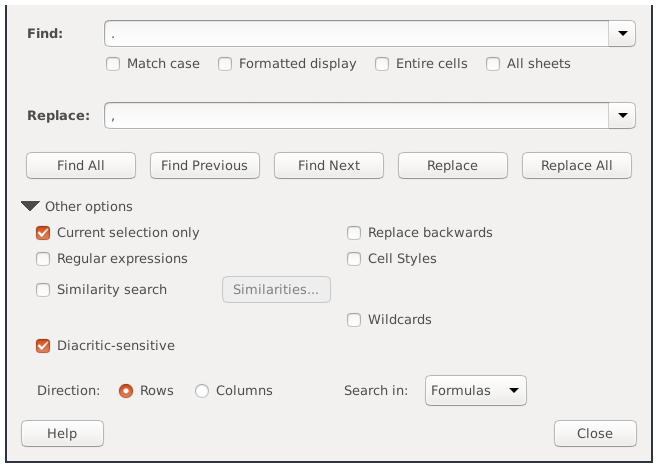Tick the Wildcards checkbox

[354, 320]
